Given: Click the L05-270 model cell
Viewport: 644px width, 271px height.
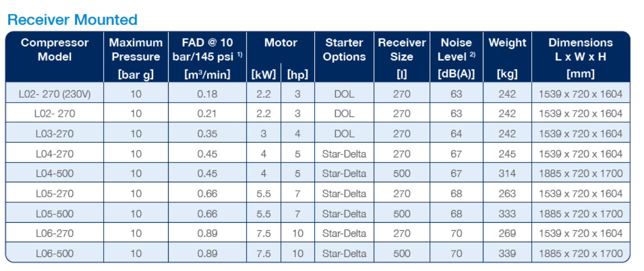Looking at the screenshot, I should (55, 193).
